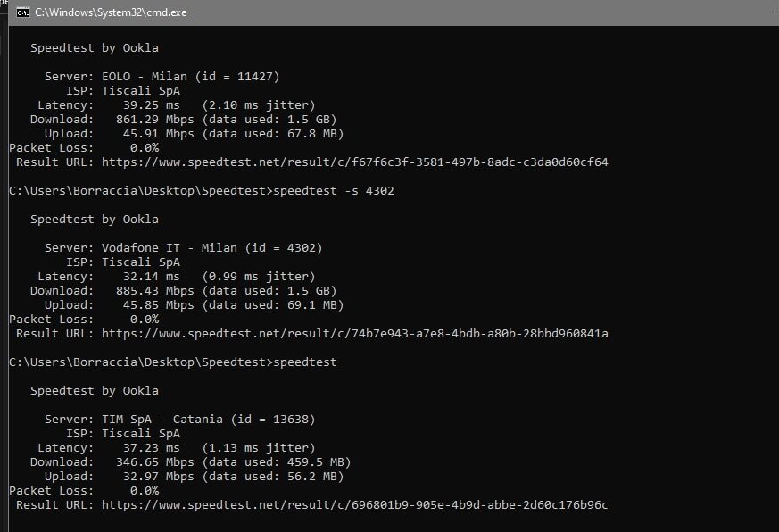This screenshot has width=779, height=532.
Task: Click the 45.91 Mbps upload value
Action: point(159,134)
